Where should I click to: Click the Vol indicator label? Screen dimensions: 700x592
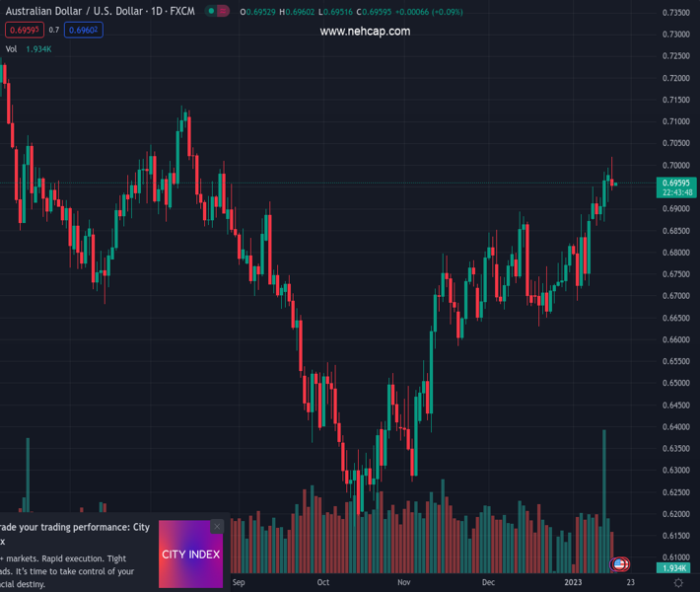tap(11, 49)
